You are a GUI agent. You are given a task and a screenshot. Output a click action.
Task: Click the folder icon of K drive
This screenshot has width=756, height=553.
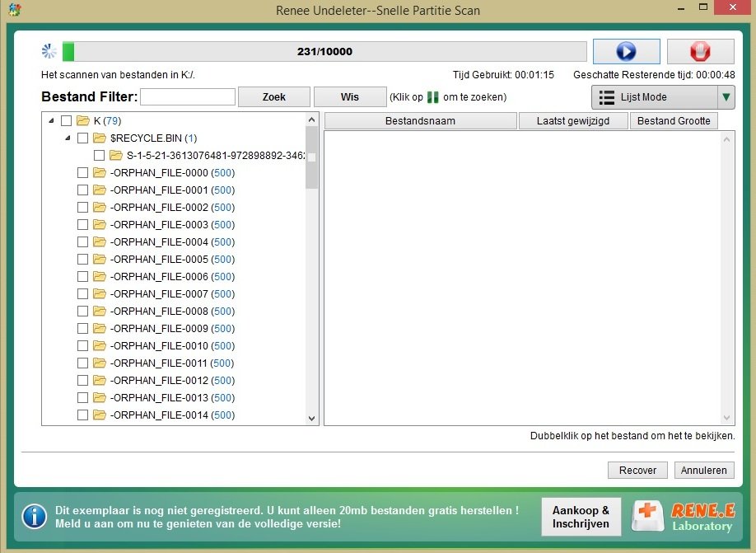point(83,120)
